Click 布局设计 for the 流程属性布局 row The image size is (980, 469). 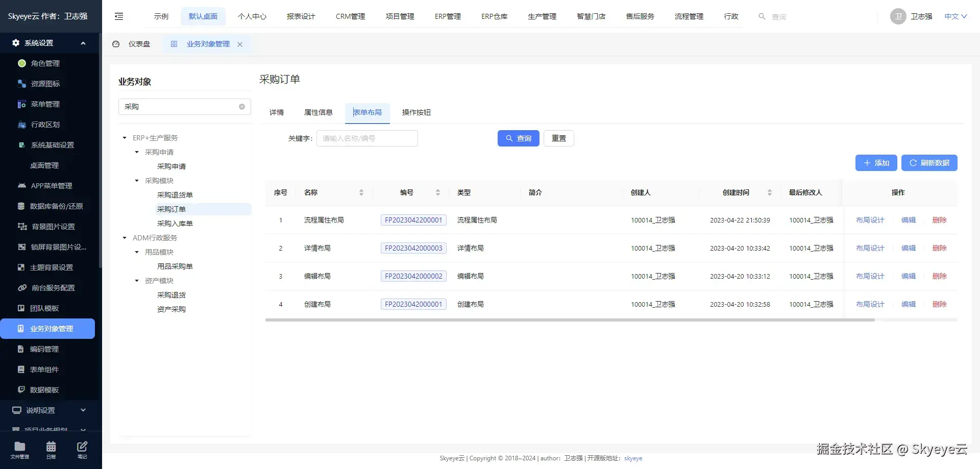pyautogui.click(x=870, y=220)
